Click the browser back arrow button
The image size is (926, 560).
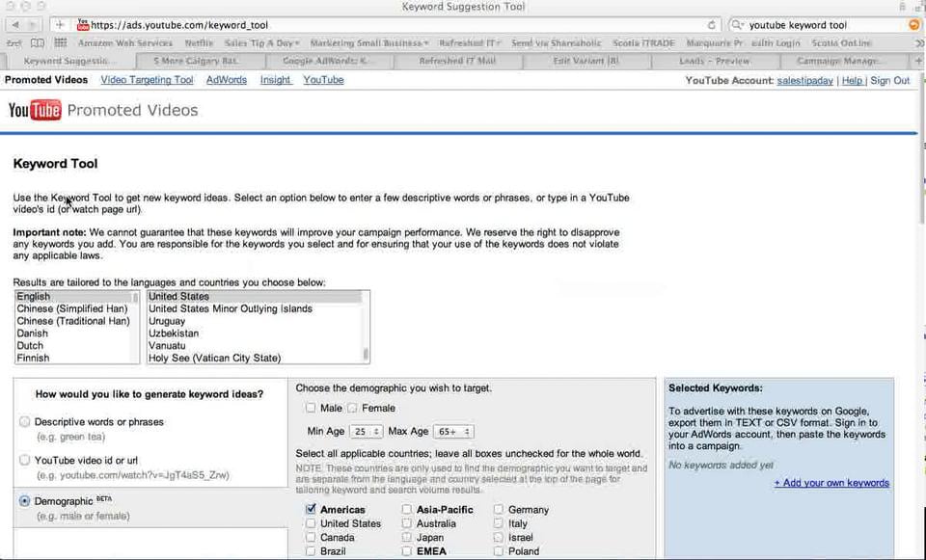(x=15, y=25)
